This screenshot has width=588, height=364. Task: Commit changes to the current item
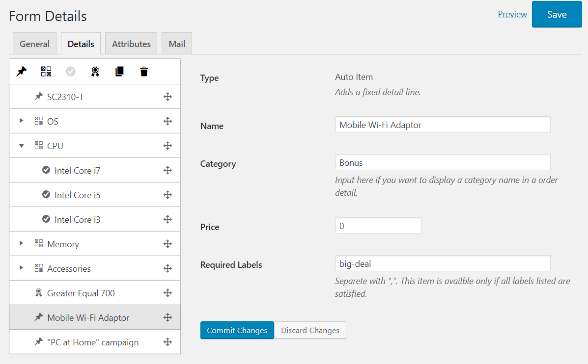pyautogui.click(x=237, y=330)
